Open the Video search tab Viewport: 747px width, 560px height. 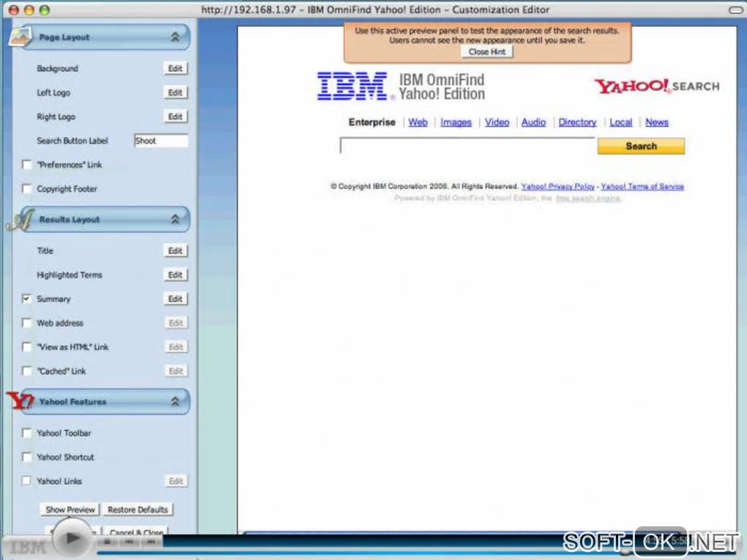click(497, 122)
